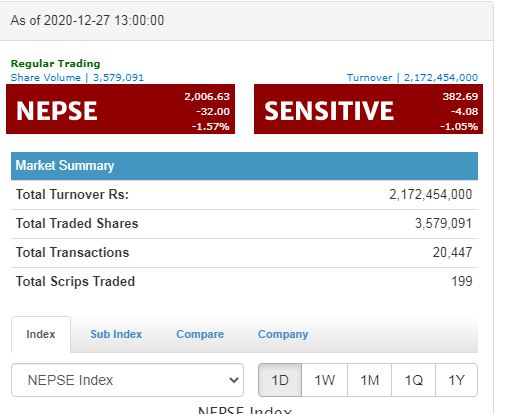Screen dimensions: 529x414
Task: Click the red NEPSE index tile
Action: (120, 109)
